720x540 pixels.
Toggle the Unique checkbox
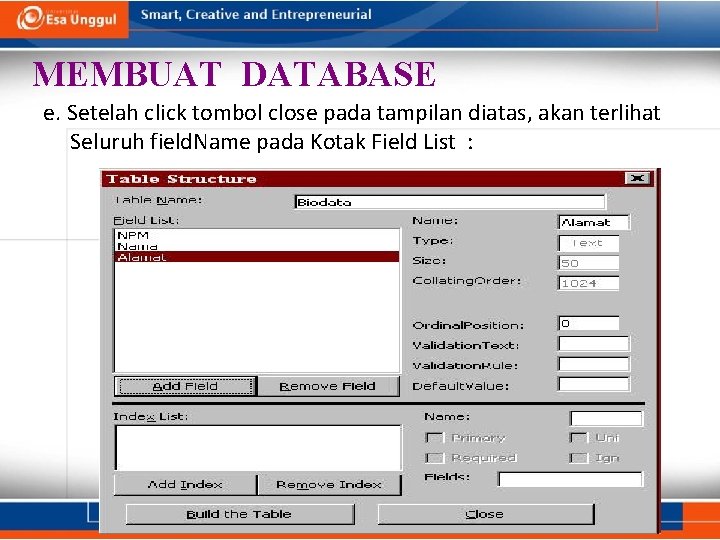pos(579,438)
